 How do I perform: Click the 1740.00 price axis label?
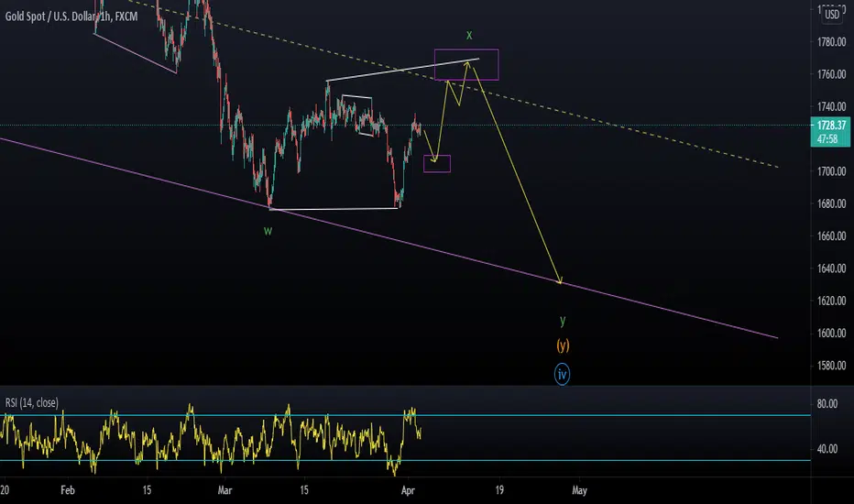pyautogui.click(x=832, y=107)
